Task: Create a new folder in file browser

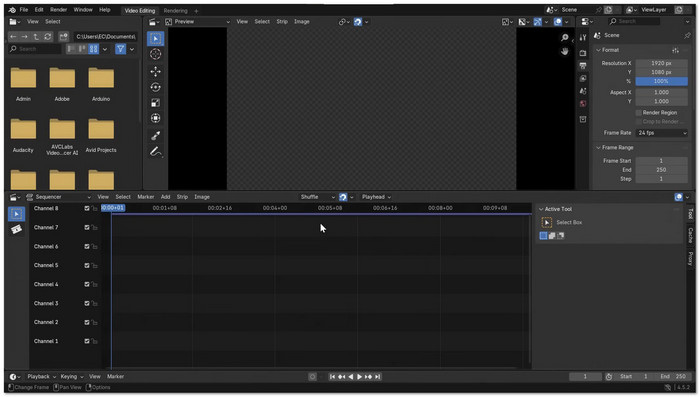Action: coord(63,37)
